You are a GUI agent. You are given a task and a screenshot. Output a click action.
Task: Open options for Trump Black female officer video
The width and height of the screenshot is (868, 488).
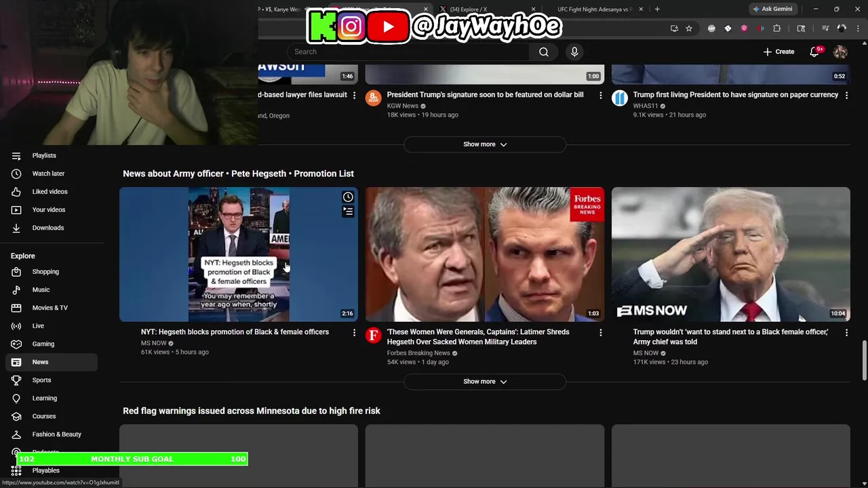click(846, 332)
